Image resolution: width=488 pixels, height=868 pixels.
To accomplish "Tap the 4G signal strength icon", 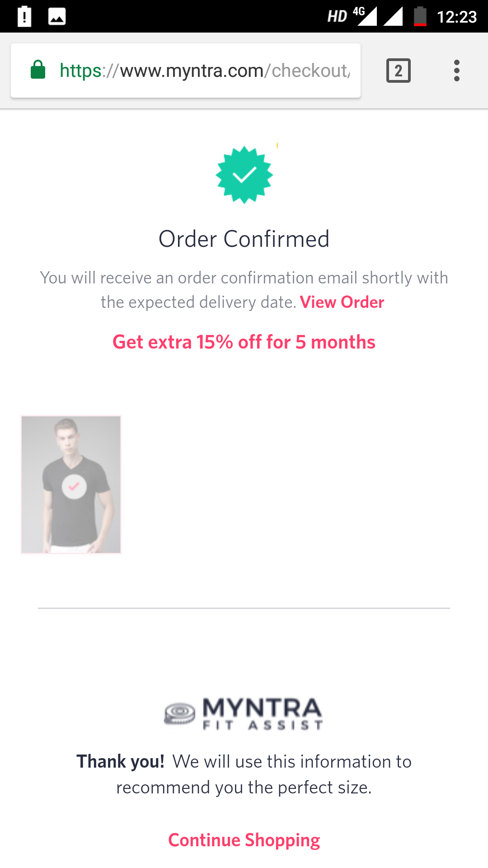I will tap(366, 17).
